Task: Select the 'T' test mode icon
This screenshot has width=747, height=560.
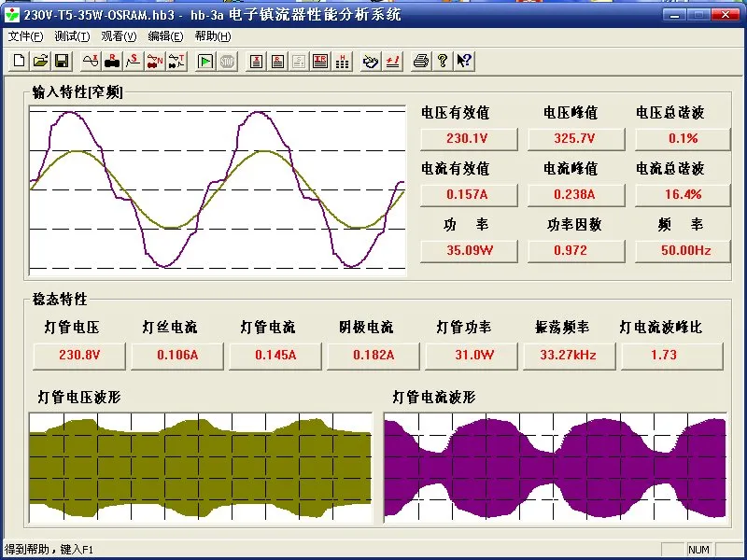Action: tap(176, 61)
